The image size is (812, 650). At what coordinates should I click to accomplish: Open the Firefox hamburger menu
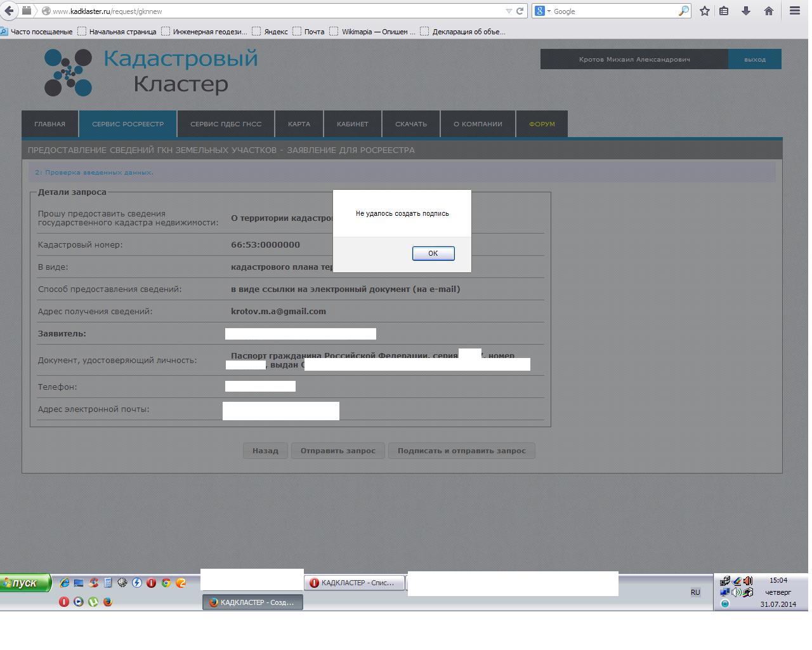[x=794, y=11]
